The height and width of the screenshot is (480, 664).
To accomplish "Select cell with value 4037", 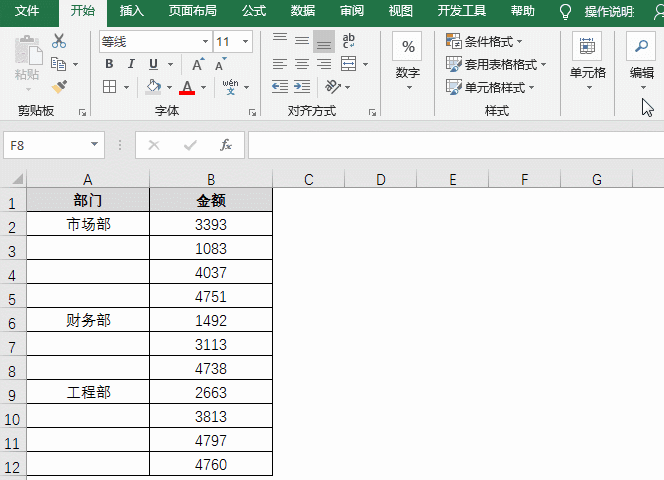I will (x=211, y=272).
